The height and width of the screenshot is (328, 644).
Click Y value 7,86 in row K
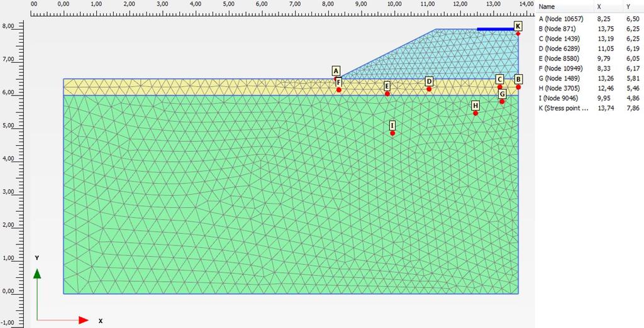[632, 108]
